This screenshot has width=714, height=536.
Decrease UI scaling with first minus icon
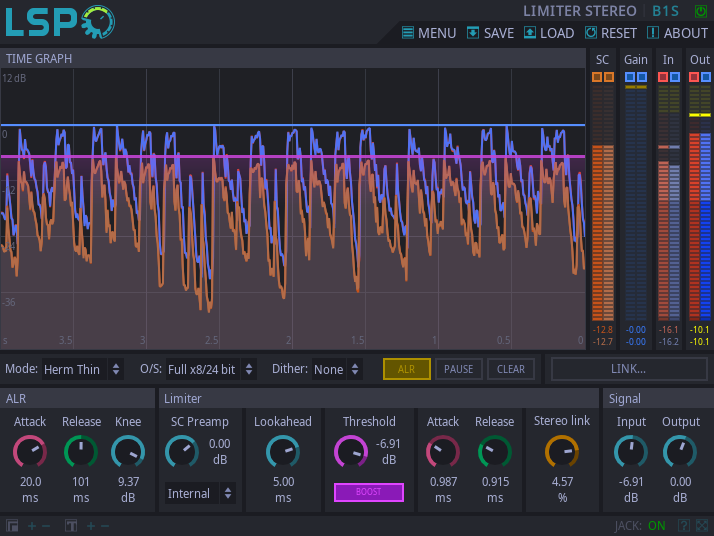click(46, 526)
